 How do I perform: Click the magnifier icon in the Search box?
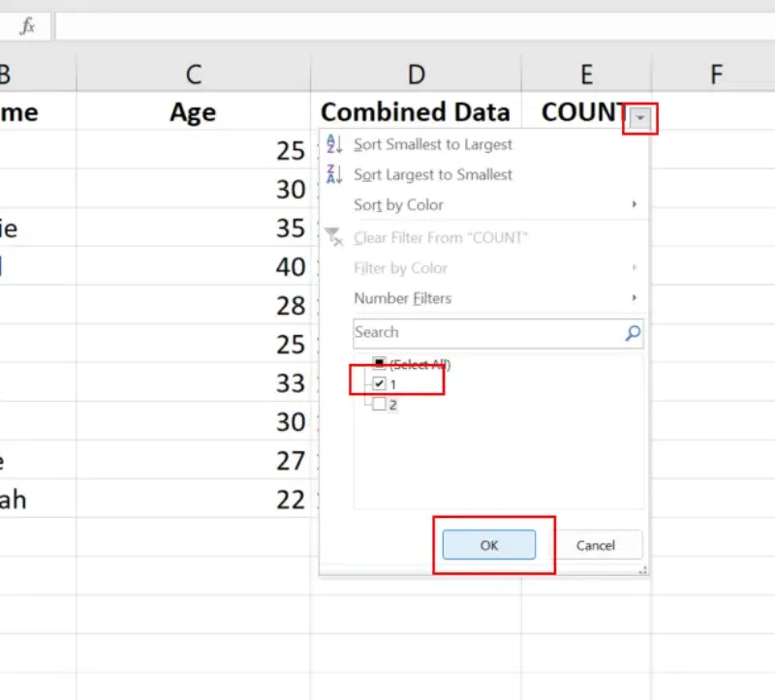pyautogui.click(x=633, y=333)
